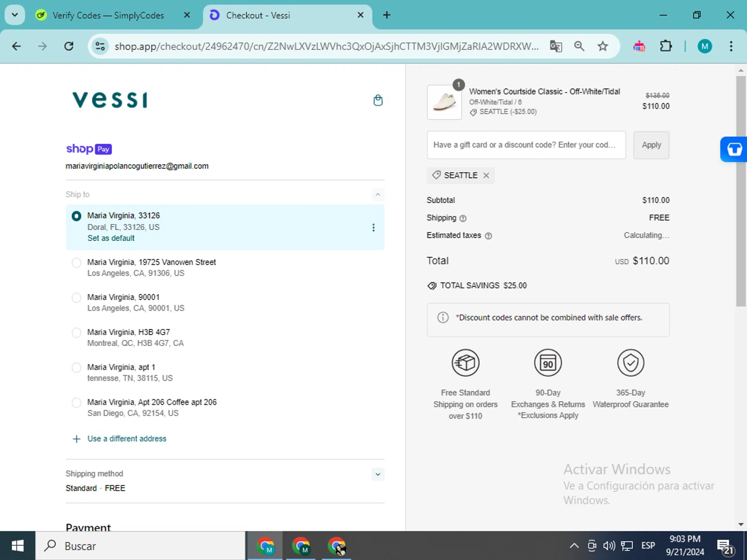
Task: Open first Chrome taskbar icon
Action: pyautogui.click(x=265, y=546)
